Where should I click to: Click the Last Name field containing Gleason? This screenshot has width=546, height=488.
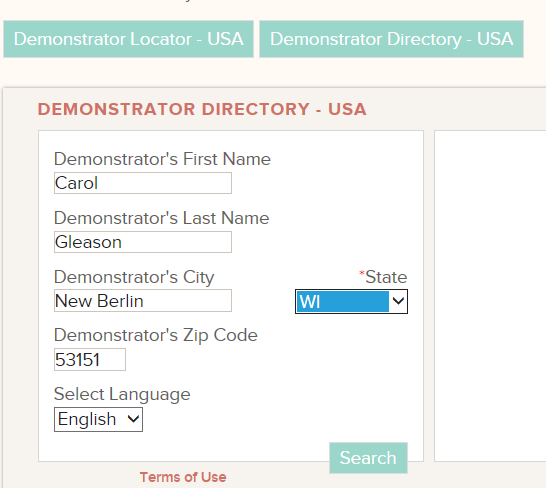[143, 242]
